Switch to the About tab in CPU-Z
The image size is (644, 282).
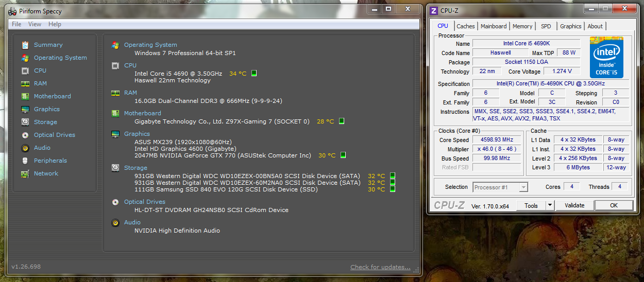[x=595, y=26]
